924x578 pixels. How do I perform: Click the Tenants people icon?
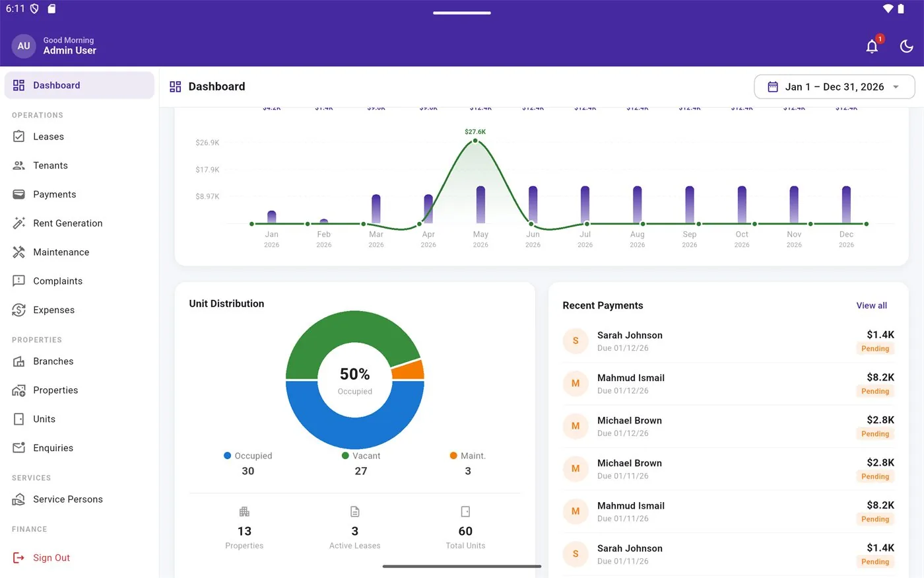pos(19,166)
